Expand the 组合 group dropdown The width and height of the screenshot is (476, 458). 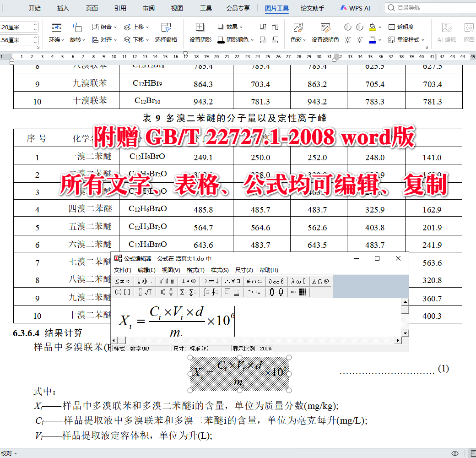[x=115, y=27]
